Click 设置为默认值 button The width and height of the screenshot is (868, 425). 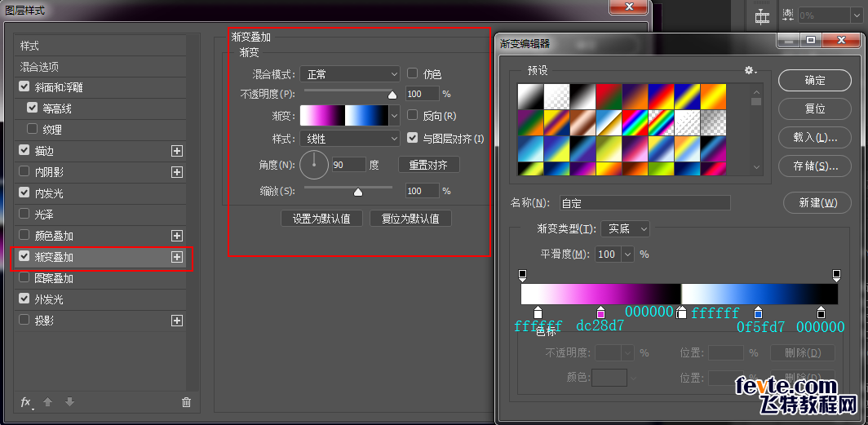coord(321,219)
